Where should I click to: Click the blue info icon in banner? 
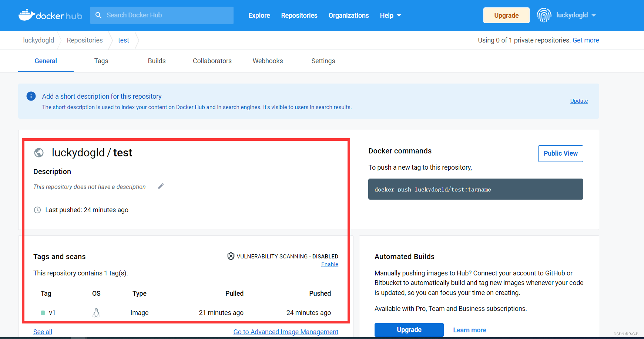tap(31, 96)
